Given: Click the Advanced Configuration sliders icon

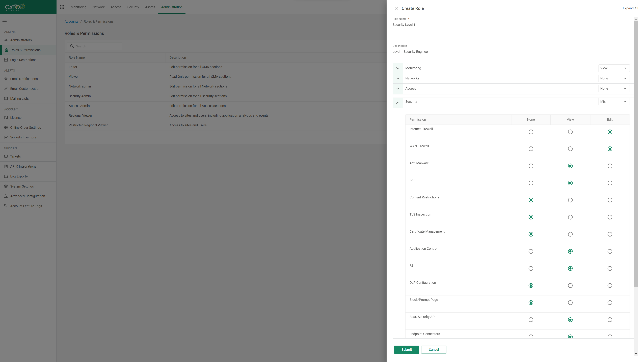Looking at the screenshot, I should click(x=6, y=196).
